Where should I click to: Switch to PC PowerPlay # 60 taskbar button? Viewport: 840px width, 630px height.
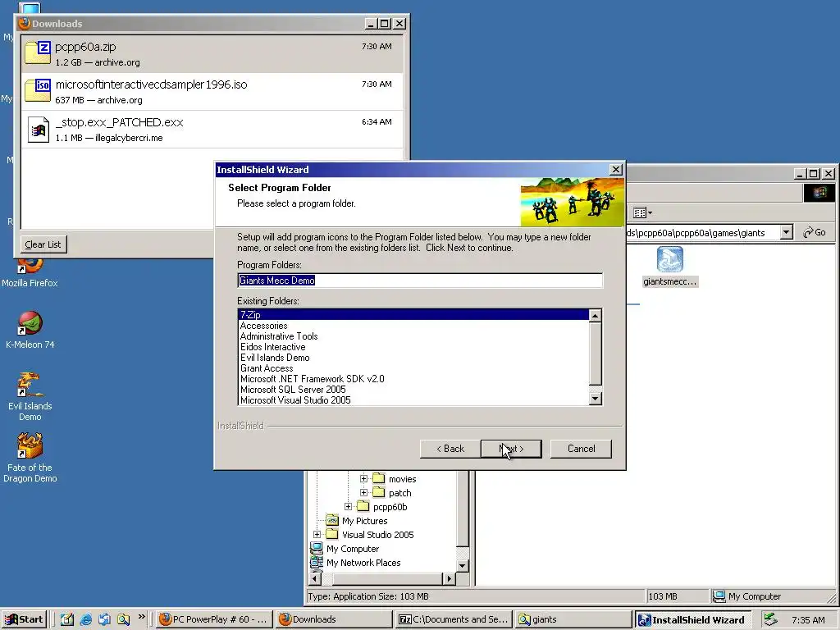click(x=214, y=619)
